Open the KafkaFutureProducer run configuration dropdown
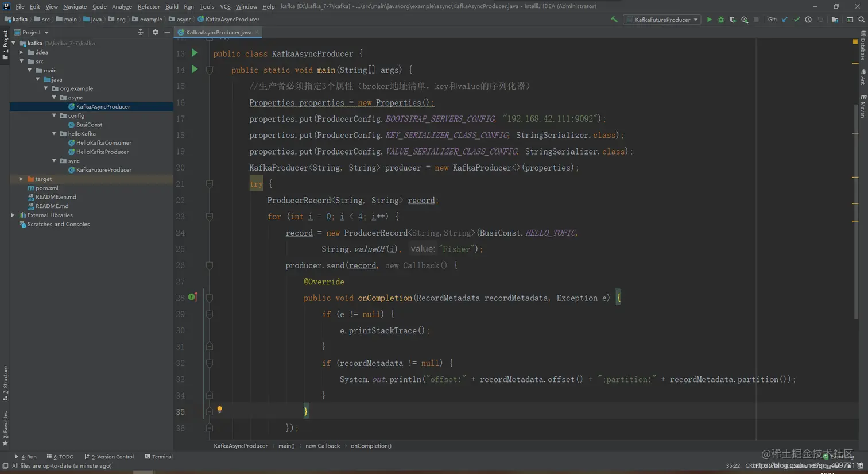868x474 pixels. click(x=662, y=20)
